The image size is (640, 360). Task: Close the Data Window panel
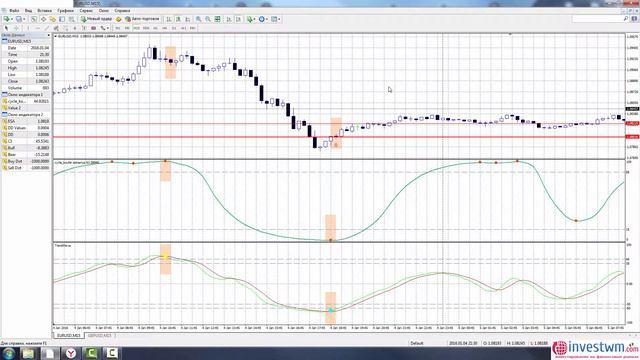[x=49, y=35]
